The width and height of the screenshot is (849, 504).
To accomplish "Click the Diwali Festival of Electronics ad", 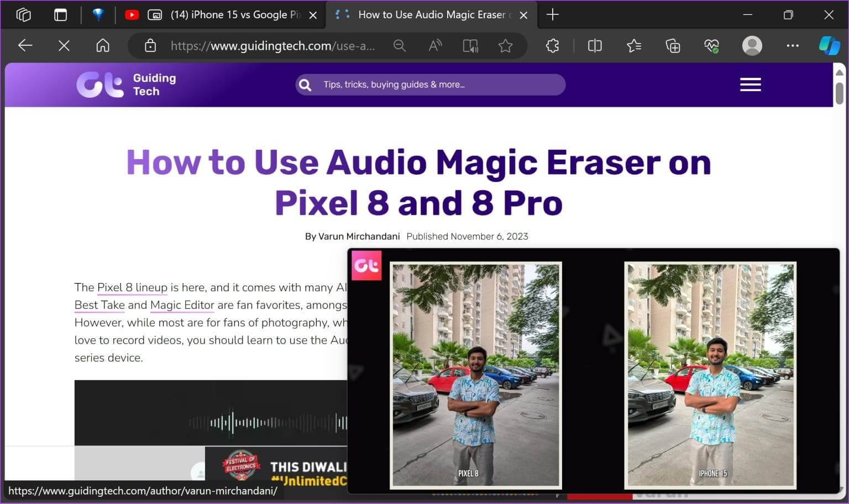I will (276, 467).
